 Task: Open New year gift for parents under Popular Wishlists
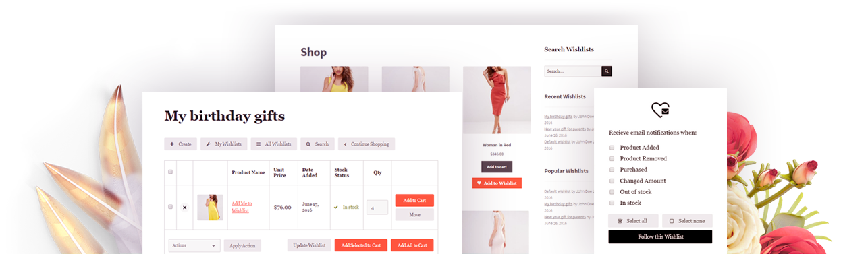[565, 216]
